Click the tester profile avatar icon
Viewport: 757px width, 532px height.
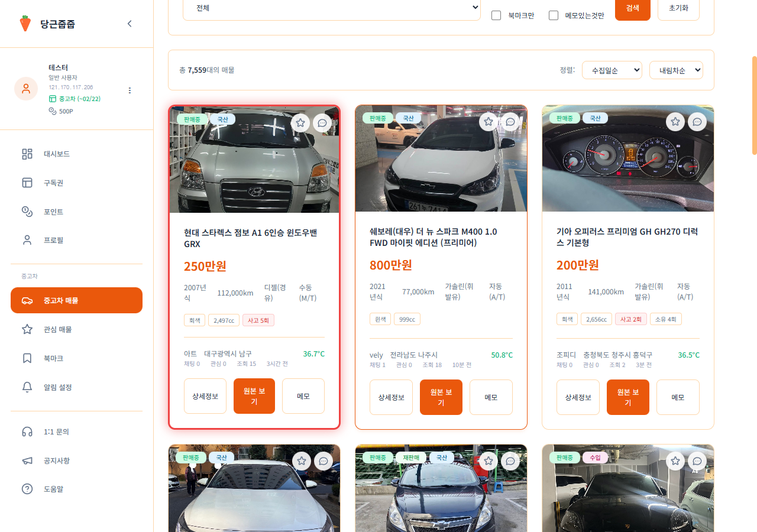26,89
